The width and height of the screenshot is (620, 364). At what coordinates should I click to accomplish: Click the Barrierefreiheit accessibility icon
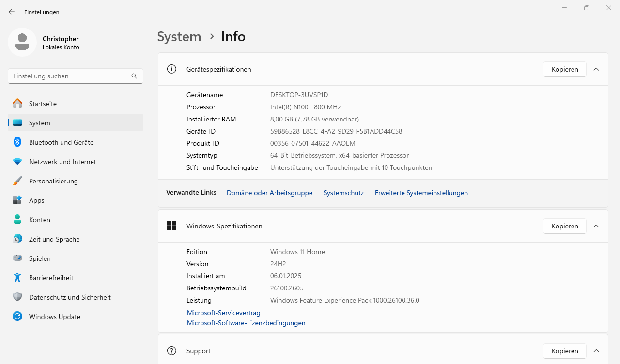(x=17, y=278)
